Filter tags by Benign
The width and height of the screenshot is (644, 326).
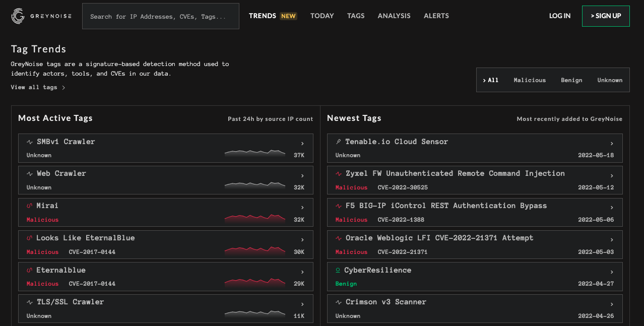click(571, 80)
